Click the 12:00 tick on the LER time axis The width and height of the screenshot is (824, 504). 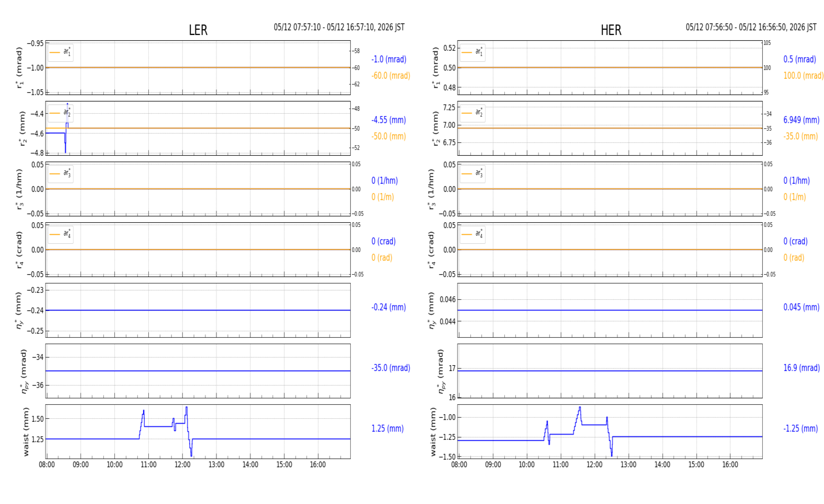coord(182,465)
